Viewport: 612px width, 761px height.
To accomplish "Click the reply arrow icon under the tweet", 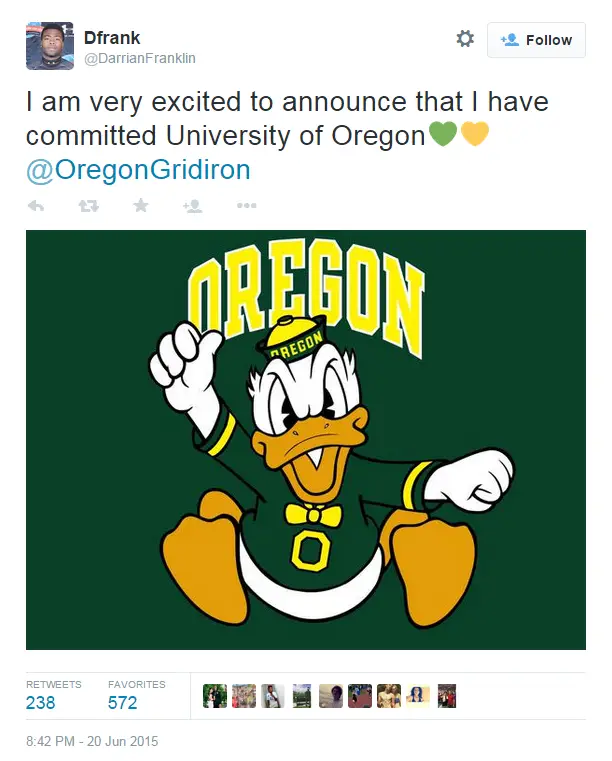I will point(36,206).
